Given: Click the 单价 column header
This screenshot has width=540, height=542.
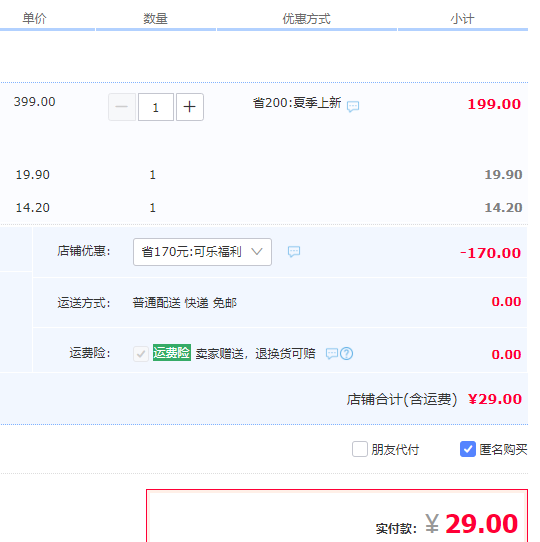Looking at the screenshot, I should (x=34, y=18).
